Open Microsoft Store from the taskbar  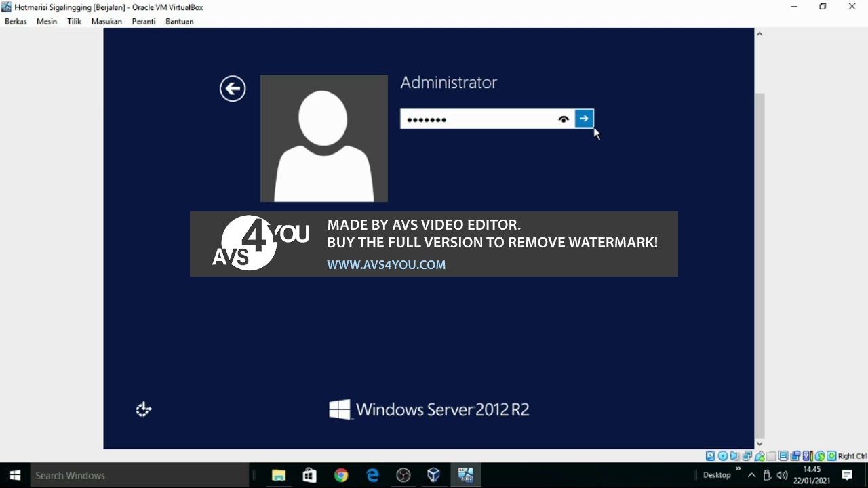click(310, 475)
